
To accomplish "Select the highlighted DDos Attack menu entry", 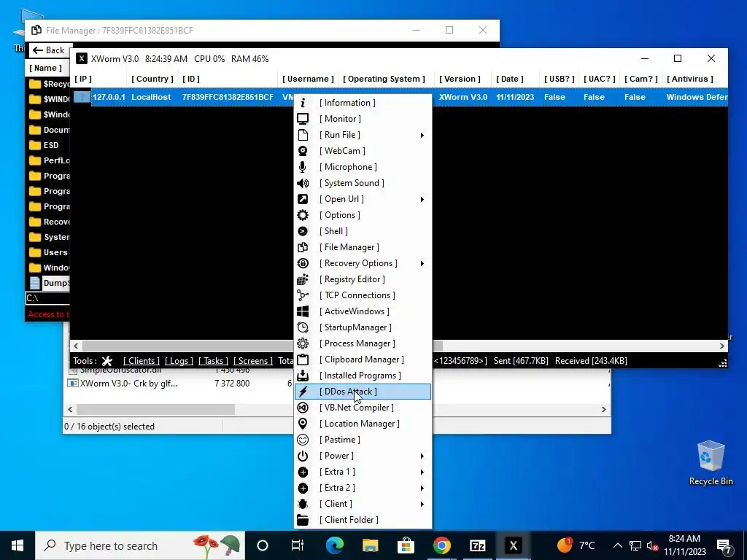I will 363,392.
